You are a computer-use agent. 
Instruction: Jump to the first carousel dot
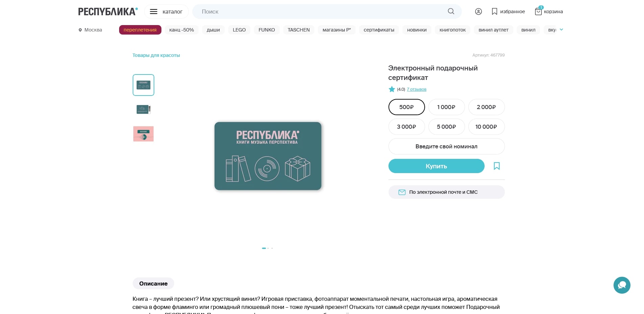pyautogui.click(x=264, y=248)
